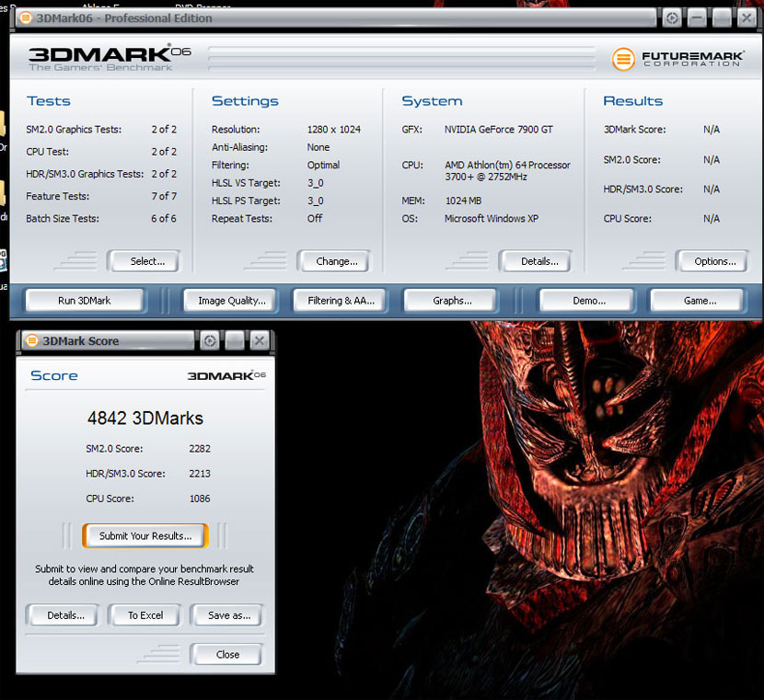Click the orange icon in 3DMark06 title bar
The height and width of the screenshot is (700, 764).
[26, 18]
